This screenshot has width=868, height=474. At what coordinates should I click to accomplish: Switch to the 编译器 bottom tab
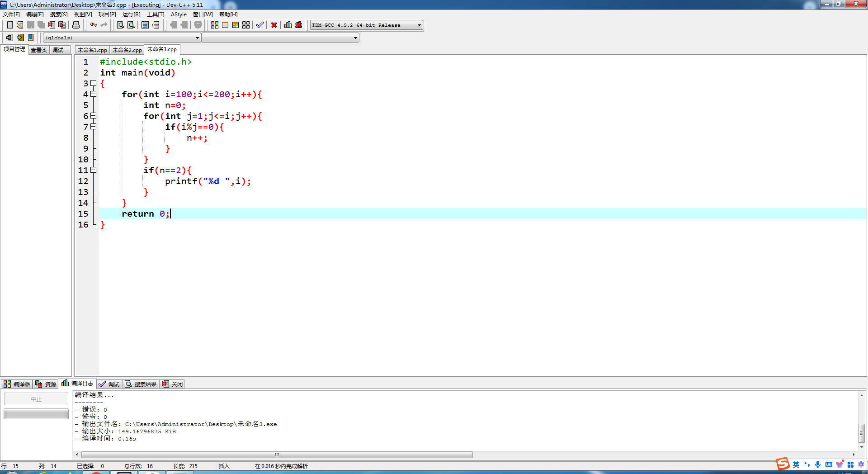click(x=17, y=384)
